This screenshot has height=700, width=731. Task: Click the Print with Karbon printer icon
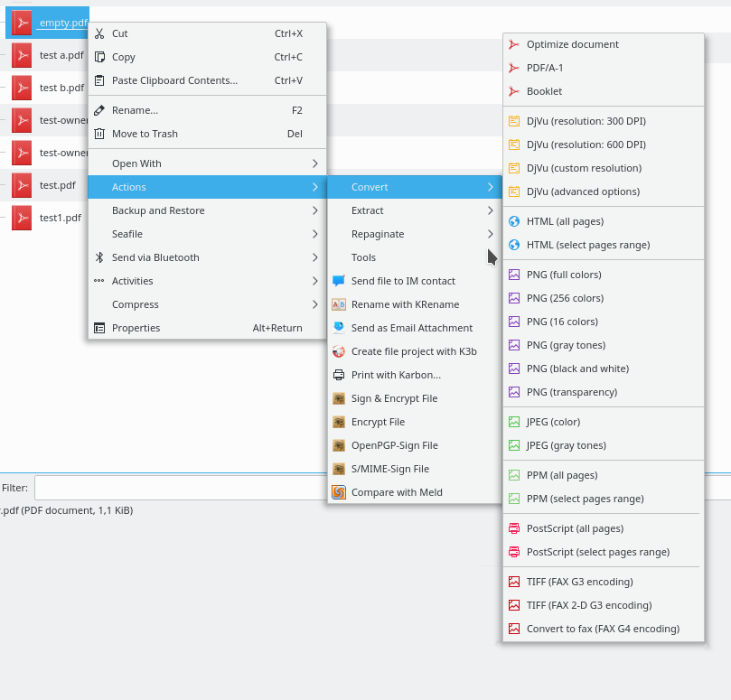coord(339,375)
